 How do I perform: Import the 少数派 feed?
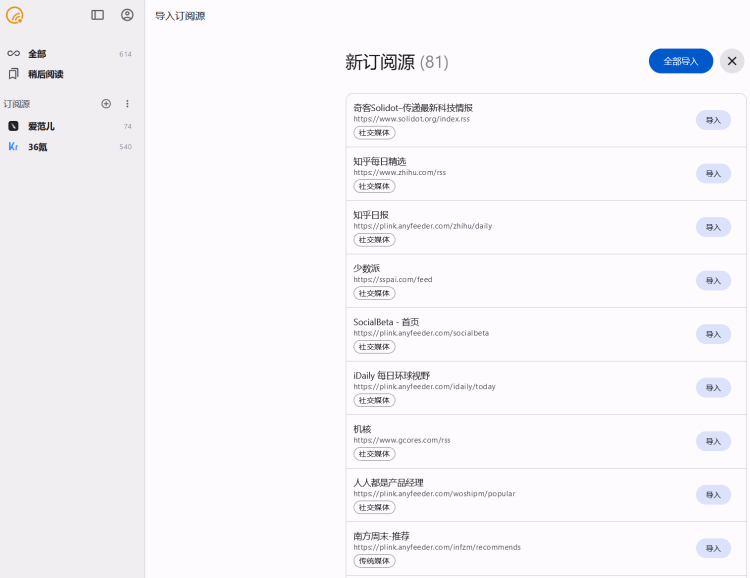713,281
